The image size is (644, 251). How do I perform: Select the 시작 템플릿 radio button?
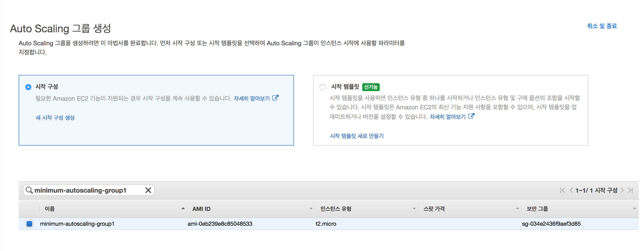(322, 87)
